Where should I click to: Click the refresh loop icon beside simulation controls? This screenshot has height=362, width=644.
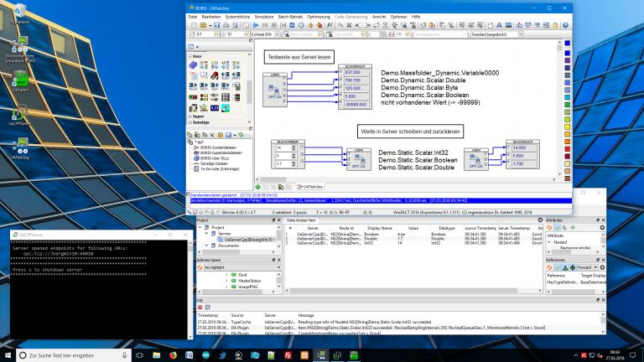[x=292, y=25]
